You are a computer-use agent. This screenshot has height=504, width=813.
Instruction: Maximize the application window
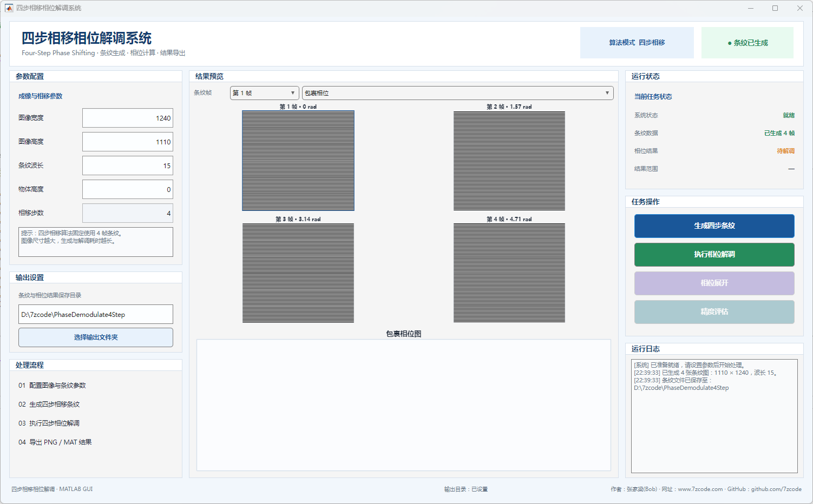point(775,8)
